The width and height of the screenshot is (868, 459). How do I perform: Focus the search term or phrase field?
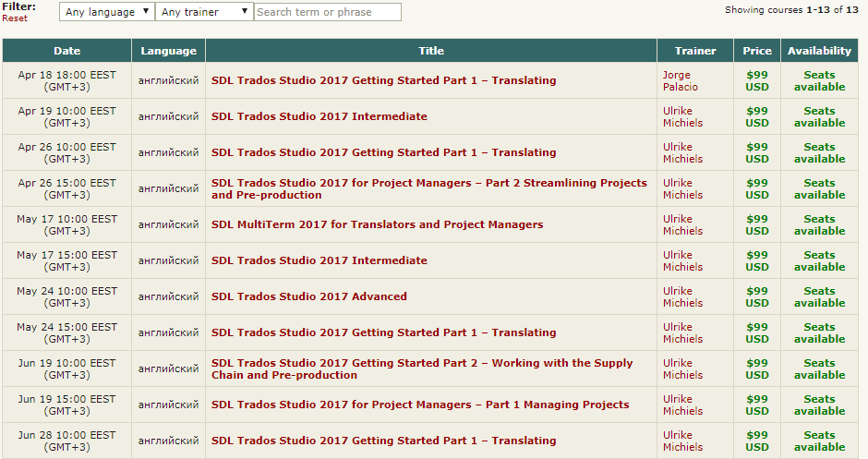click(x=327, y=12)
